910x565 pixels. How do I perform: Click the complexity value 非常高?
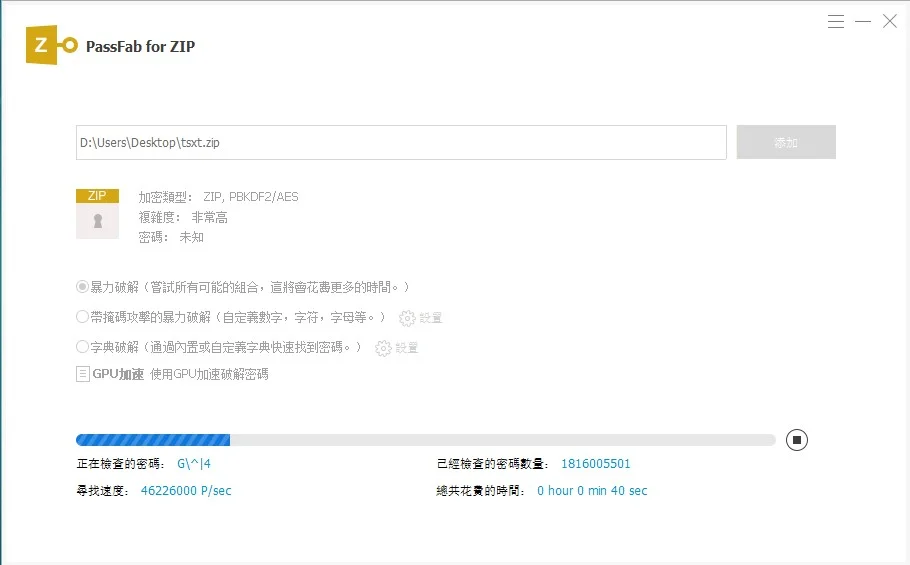210,218
